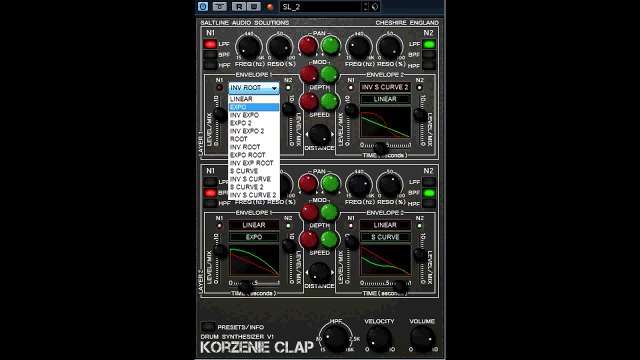Click Layer 1 red MOD DEPTH knob
The image size is (640, 360).
[309, 75]
